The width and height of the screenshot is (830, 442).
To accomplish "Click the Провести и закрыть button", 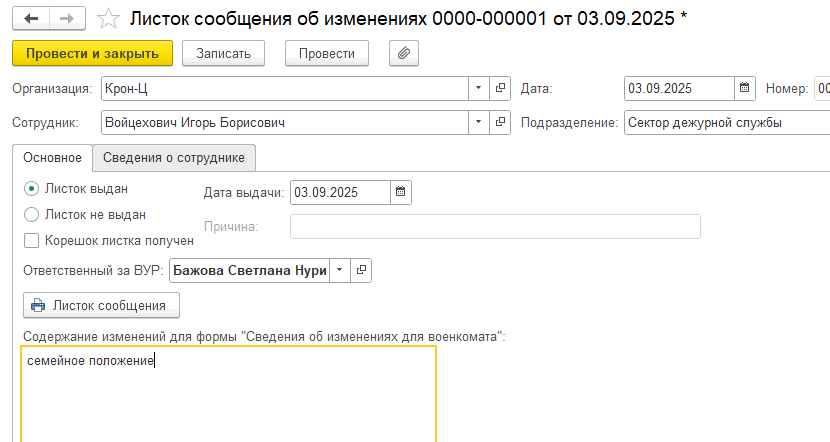I will pyautogui.click(x=93, y=53).
